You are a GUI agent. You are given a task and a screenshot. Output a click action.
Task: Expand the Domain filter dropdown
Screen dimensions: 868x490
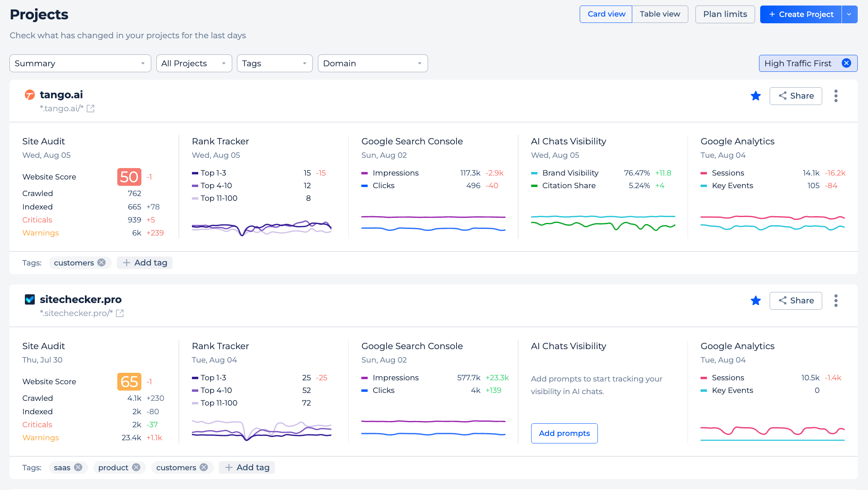(373, 64)
